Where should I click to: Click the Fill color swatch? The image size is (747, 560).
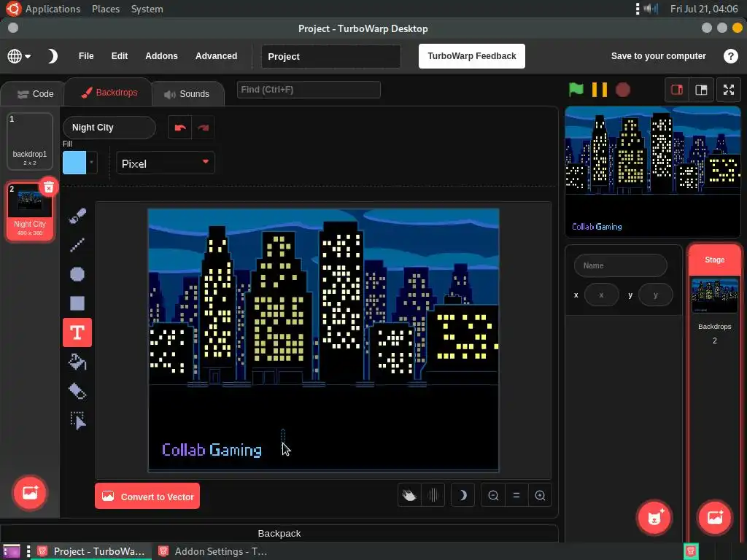(x=74, y=163)
